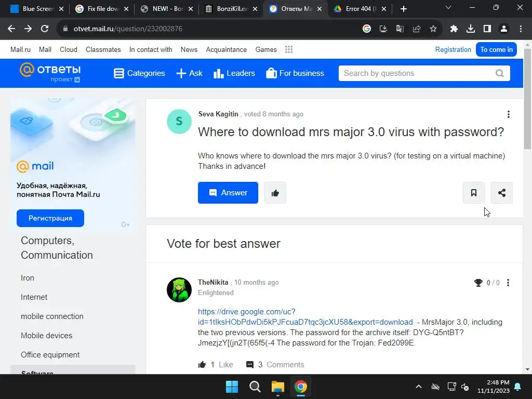Open question options three-dot menu
The image size is (532, 399).
click(508, 114)
